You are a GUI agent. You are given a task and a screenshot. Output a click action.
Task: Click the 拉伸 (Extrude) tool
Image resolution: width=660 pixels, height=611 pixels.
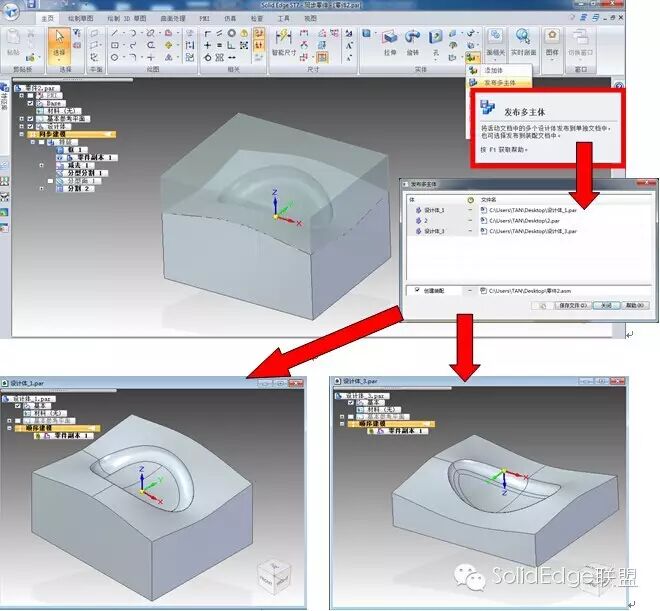[390, 42]
